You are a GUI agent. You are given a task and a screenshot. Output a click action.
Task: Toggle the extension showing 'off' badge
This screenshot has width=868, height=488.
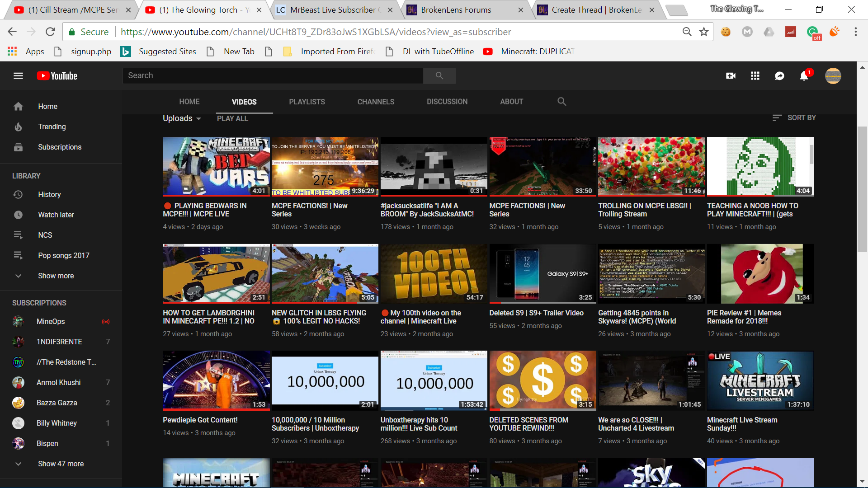(x=813, y=33)
